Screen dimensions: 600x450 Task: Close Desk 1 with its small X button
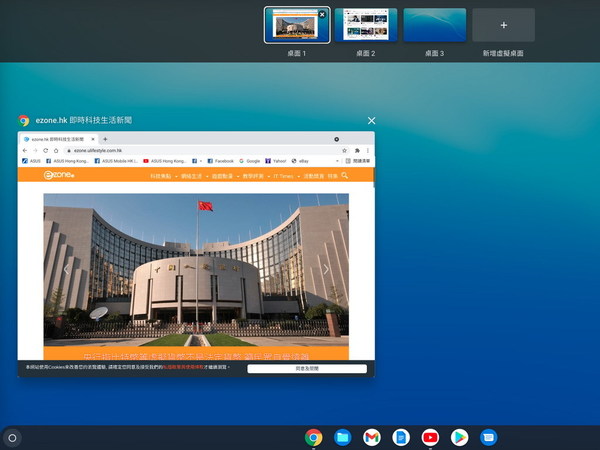pos(322,14)
